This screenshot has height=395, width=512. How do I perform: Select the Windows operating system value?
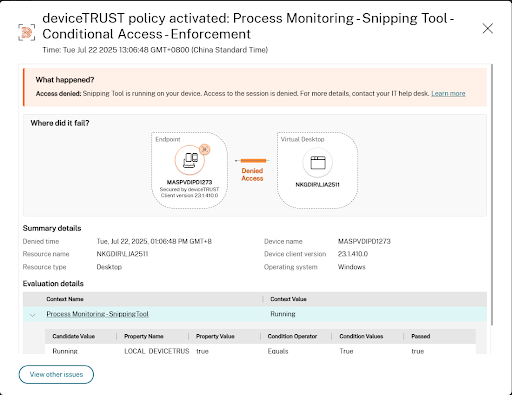351,267
